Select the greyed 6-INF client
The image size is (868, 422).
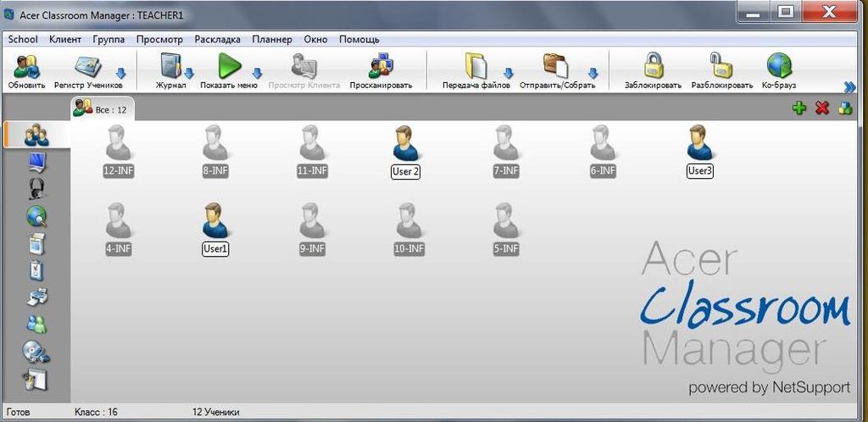(x=603, y=142)
